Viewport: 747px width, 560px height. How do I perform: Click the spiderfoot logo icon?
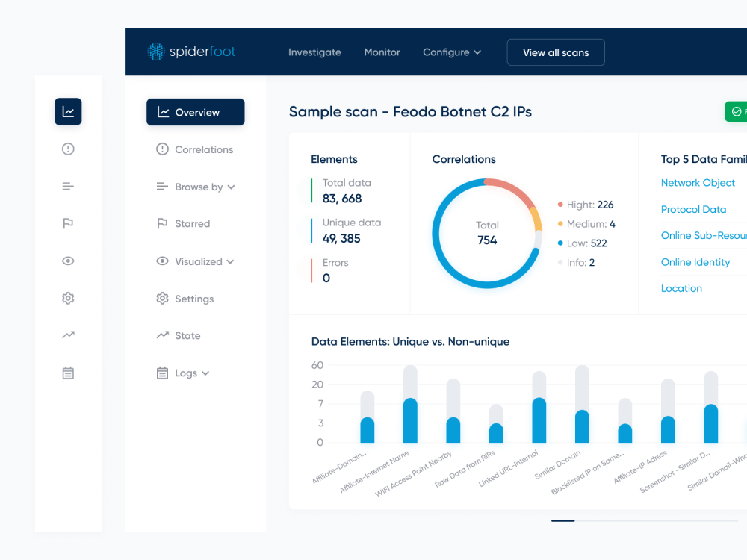click(156, 52)
